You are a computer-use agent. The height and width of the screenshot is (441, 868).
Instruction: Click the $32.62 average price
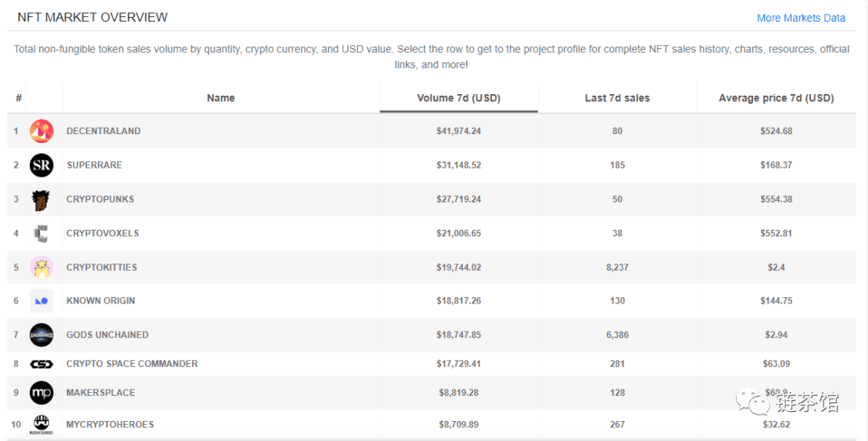tap(776, 424)
